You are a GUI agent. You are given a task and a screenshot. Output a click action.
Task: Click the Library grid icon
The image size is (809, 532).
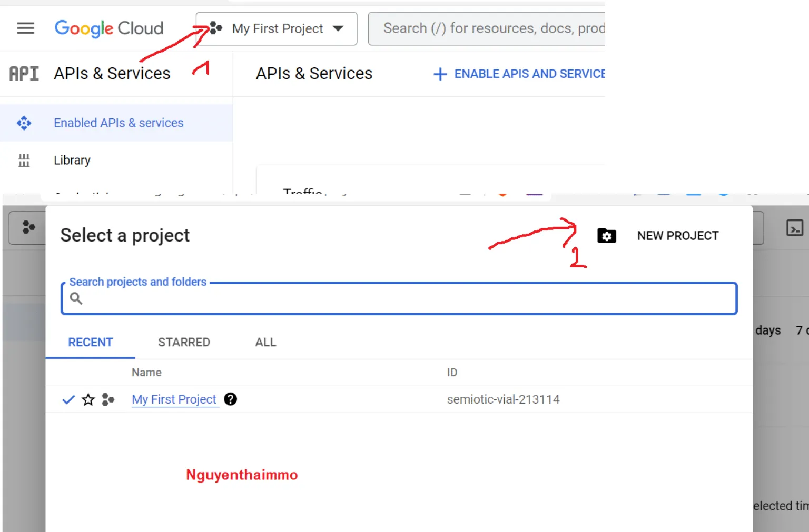(24, 160)
